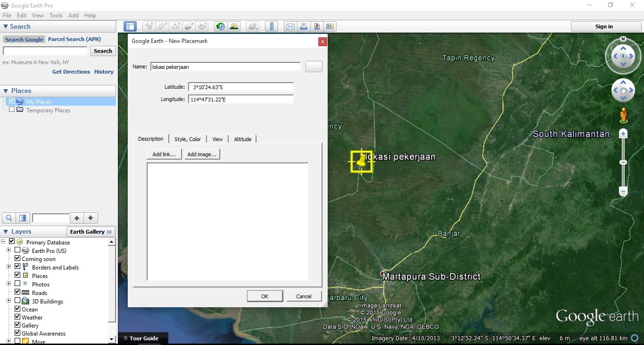Click OK to save the placemark
This screenshot has height=345, width=644.
pyautogui.click(x=265, y=296)
